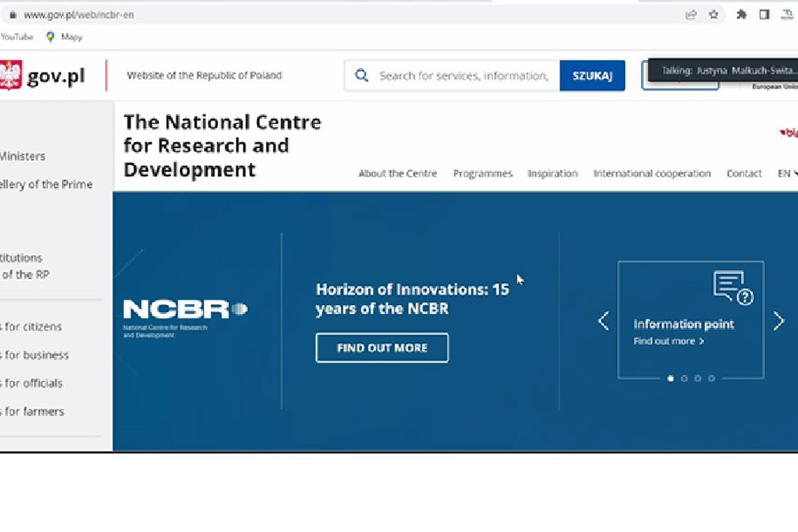Click the National Centre for Research heading
This screenshot has height=532, width=798.
point(223,145)
